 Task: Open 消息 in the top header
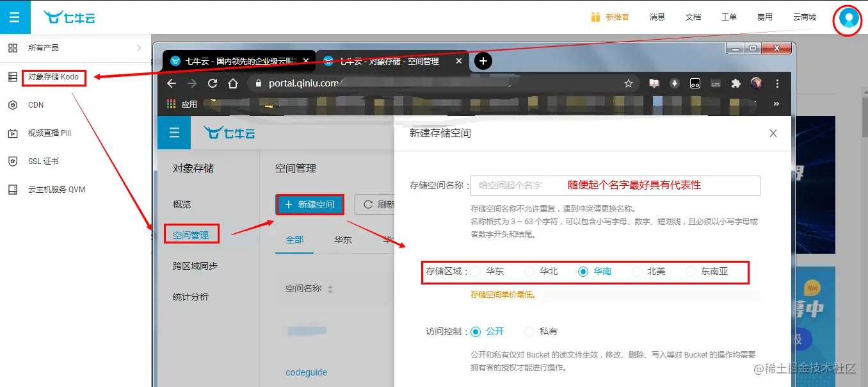[657, 17]
